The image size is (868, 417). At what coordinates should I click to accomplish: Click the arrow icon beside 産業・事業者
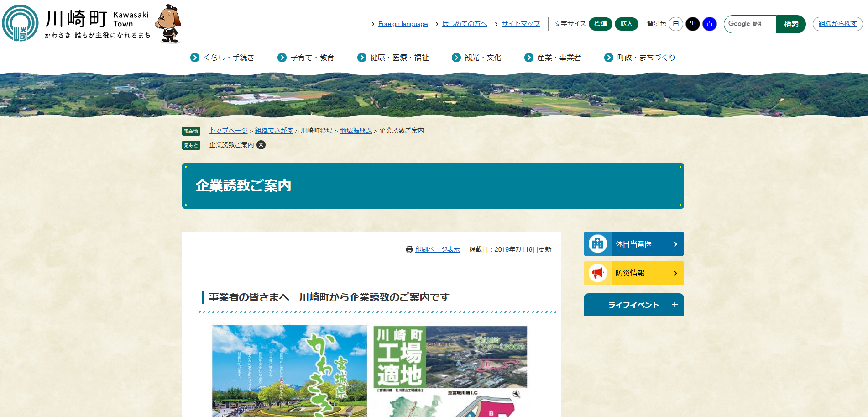(x=529, y=58)
